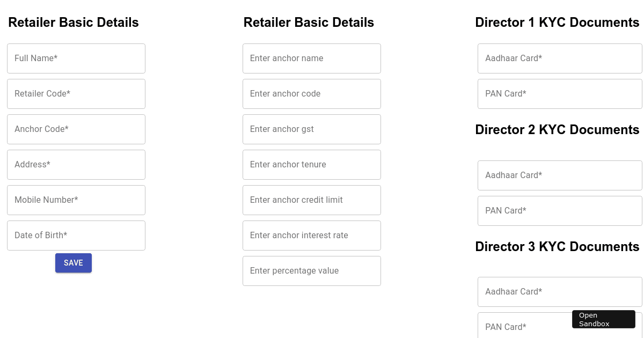Select the Anchor Code text box
Image resolution: width=644 pixels, height=338 pixels.
[x=76, y=129]
